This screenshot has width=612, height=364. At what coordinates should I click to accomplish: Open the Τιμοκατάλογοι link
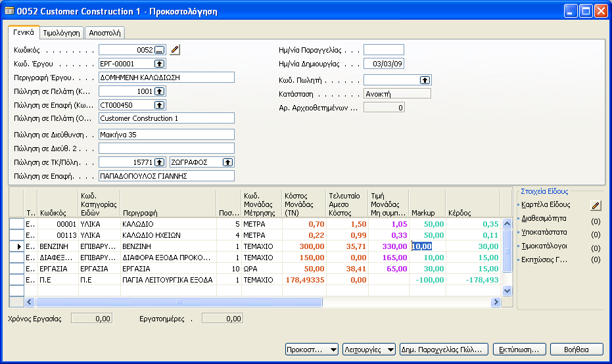544,246
